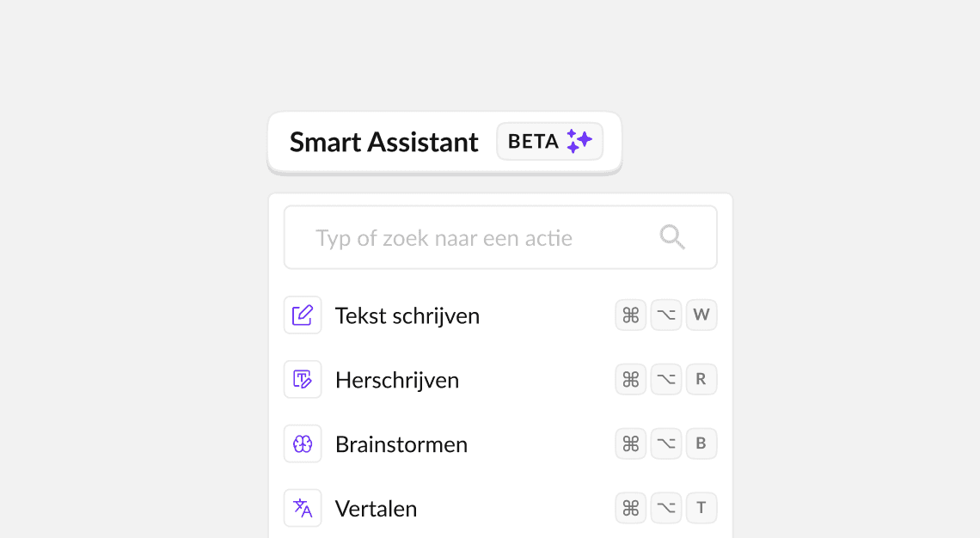
Task: Click the purple sparkles icon next to BETA
Action: (579, 141)
